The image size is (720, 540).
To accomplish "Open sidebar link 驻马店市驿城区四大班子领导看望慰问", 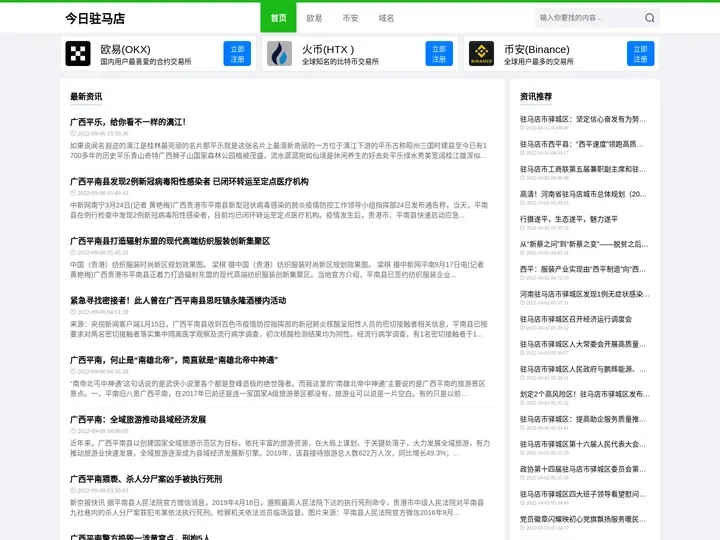I will tap(583, 494).
